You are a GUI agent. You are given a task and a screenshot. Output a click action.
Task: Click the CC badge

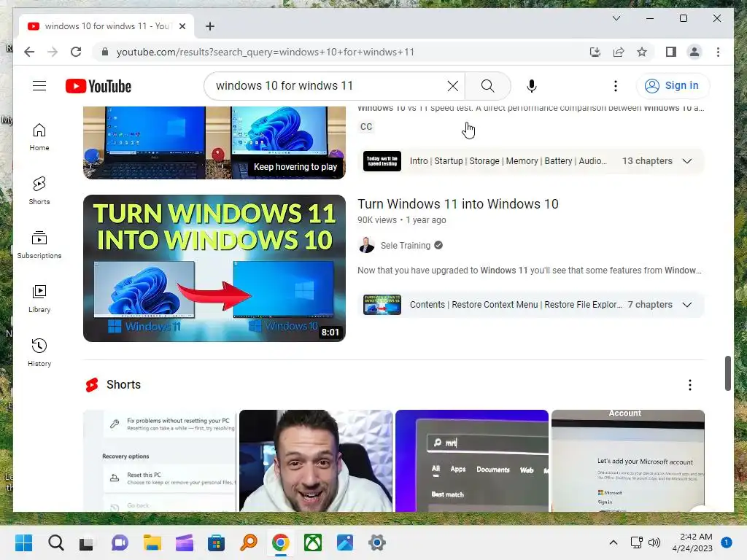pyautogui.click(x=366, y=127)
